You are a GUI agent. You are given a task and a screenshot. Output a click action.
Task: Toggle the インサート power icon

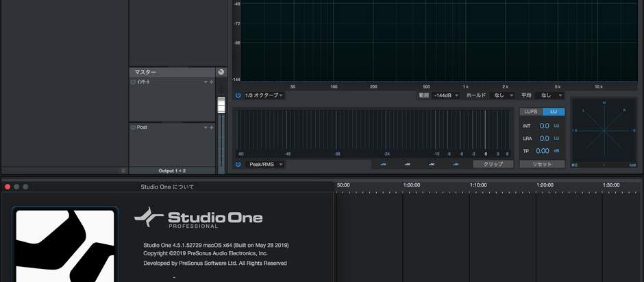[133, 82]
